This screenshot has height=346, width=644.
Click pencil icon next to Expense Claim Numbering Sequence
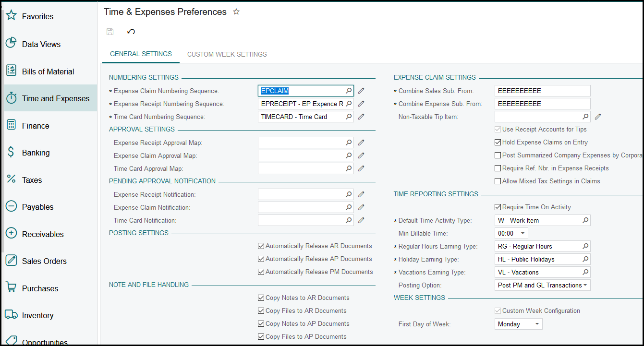point(361,91)
